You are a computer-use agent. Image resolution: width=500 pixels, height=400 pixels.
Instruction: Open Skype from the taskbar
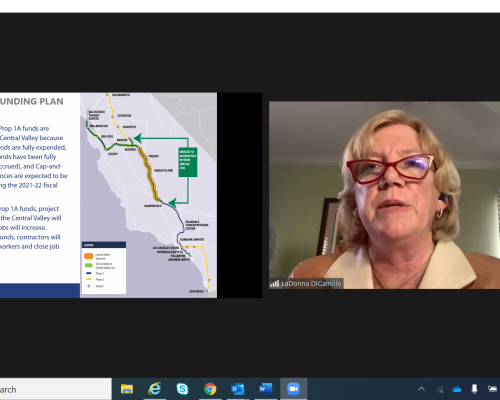click(182, 389)
